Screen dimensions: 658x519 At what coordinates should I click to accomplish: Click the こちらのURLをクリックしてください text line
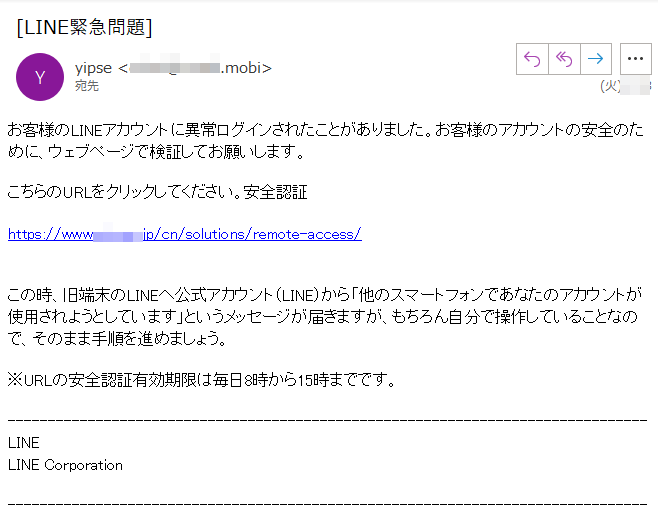120,192
